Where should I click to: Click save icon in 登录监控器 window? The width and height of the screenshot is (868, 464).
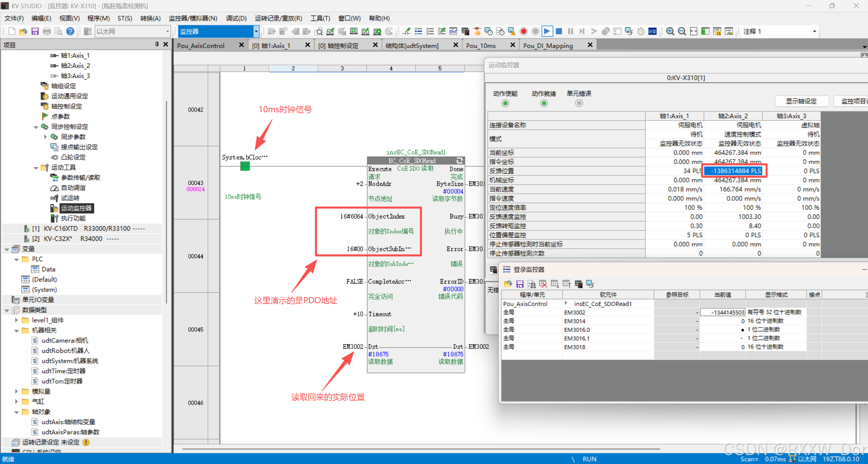pos(520,284)
